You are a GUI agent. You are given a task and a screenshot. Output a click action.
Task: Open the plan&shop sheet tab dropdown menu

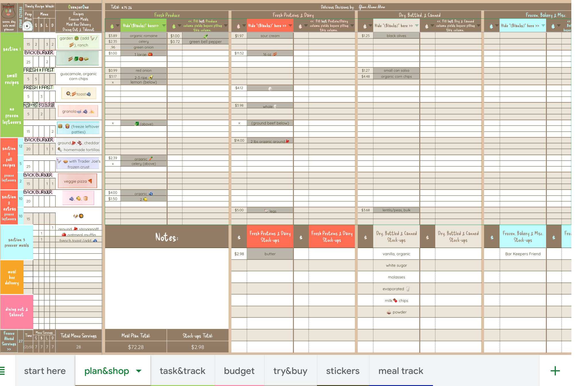(139, 371)
